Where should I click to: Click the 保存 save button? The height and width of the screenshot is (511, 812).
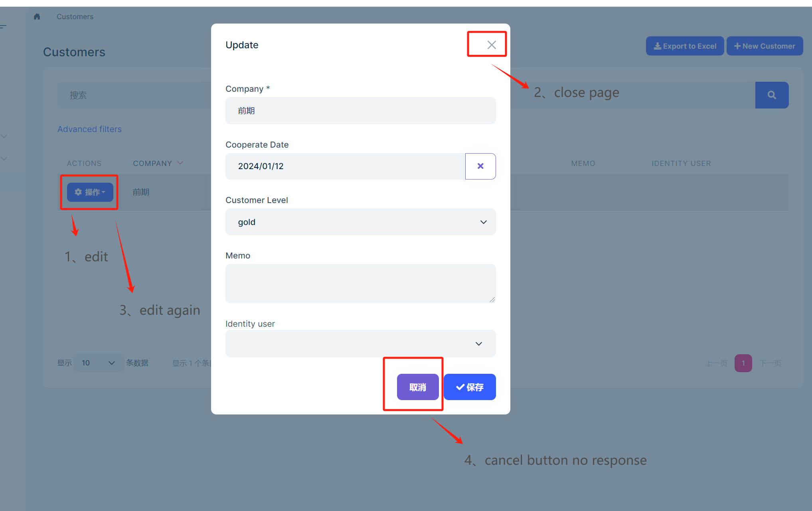point(470,387)
